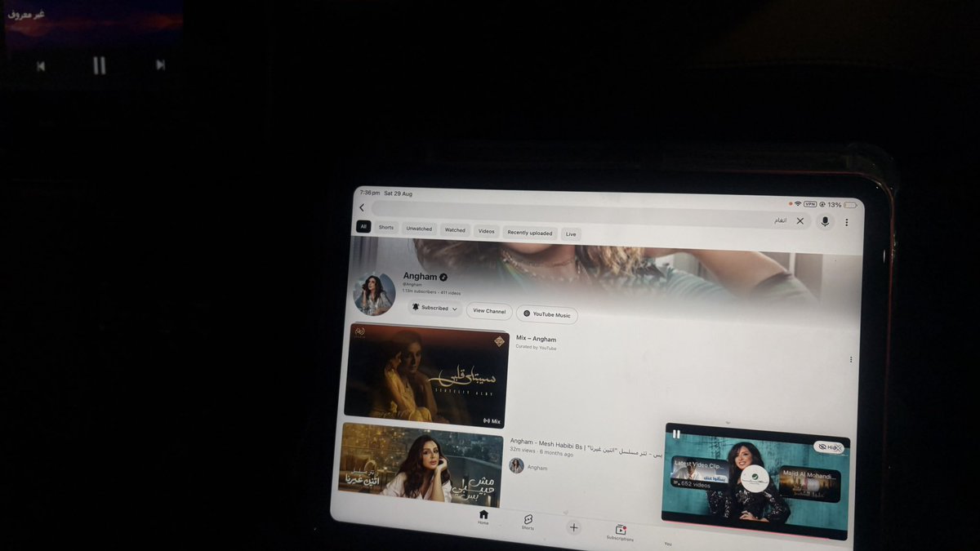
Task: Open the View Channel button
Action: (x=489, y=311)
